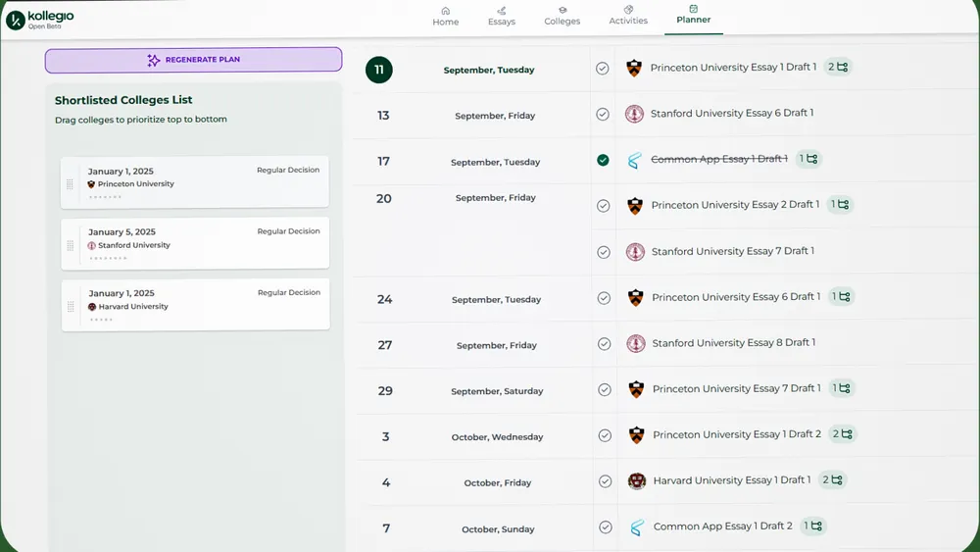Open subtasks badge on Common App Essay 1 Draft 2

pos(813,526)
